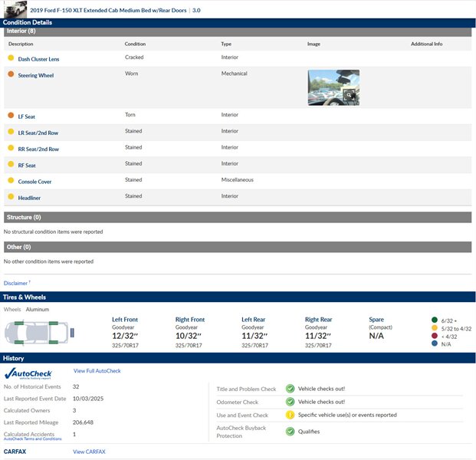Open the Headliner condition item
476x460 pixels.
[29, 198]
